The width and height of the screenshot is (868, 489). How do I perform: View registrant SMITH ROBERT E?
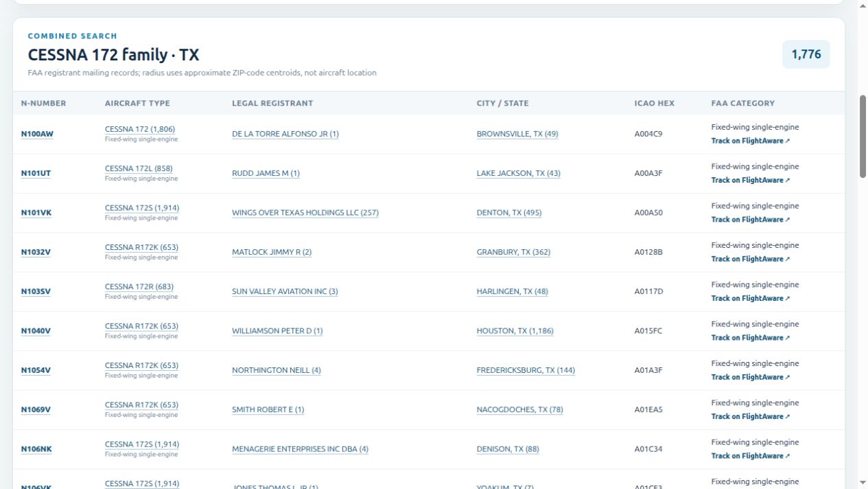click(x=268, y=410)
